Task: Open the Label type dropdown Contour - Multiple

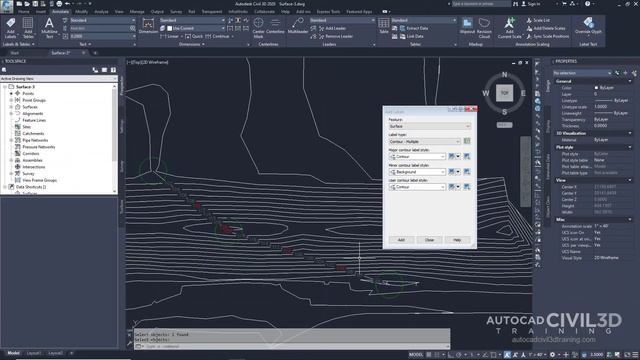Action: tap(424, 141)
